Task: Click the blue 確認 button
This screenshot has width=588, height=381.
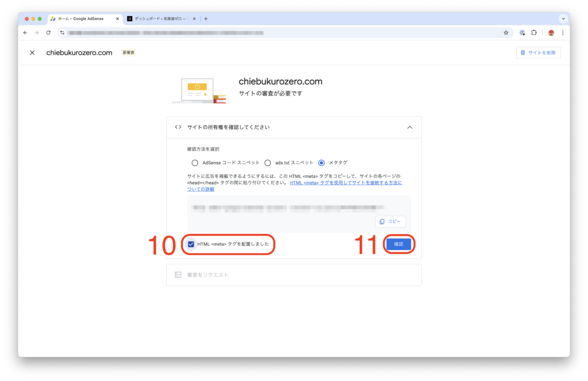Action: [399, 244]
